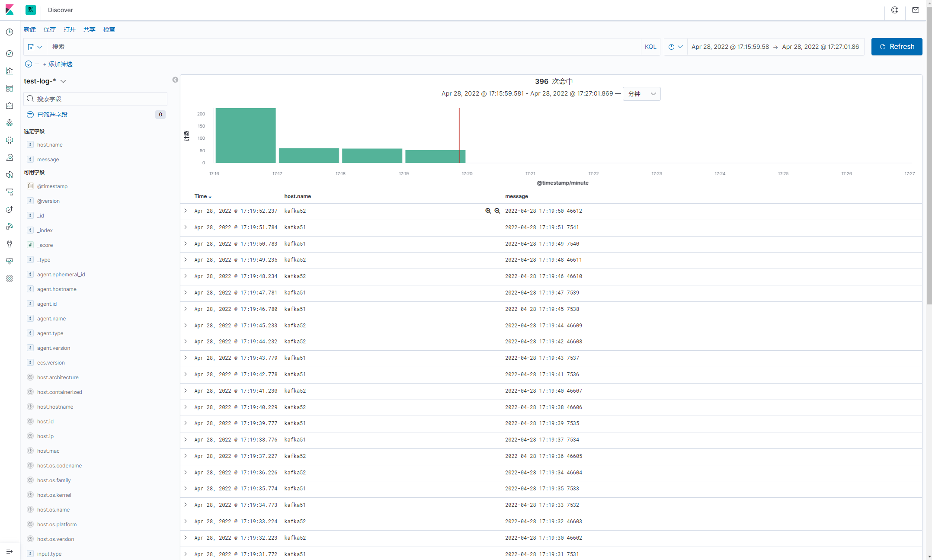Click the Refresh button

(x=896, y=47)
